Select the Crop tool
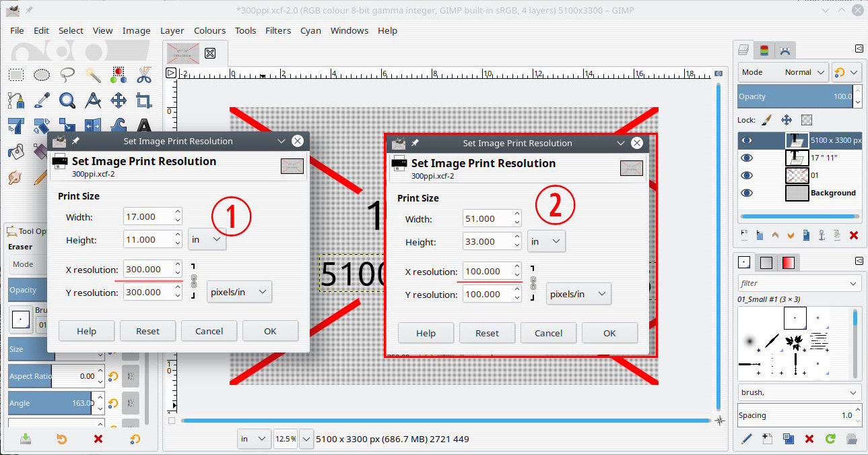Screen dimensions: 868x455 (x=143, y=100)
